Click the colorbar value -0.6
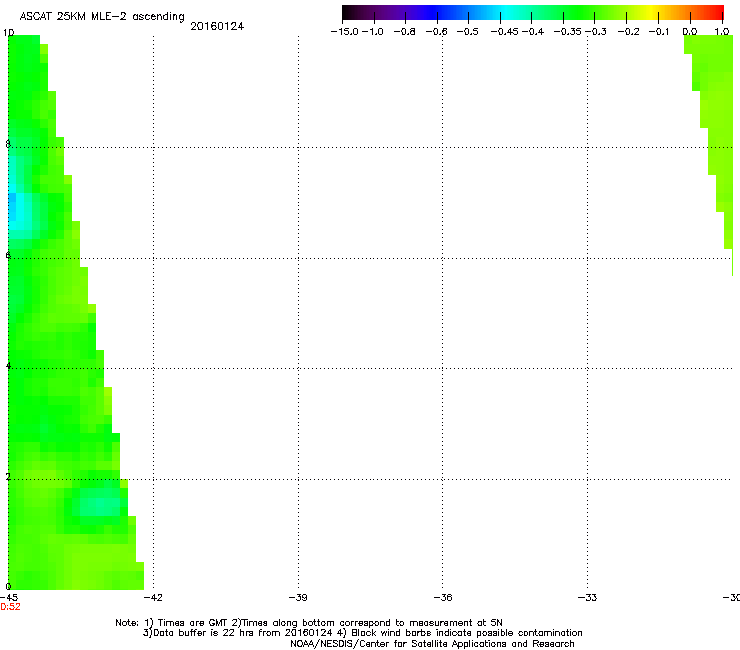The image size is (740, 650). pos(437,32)
